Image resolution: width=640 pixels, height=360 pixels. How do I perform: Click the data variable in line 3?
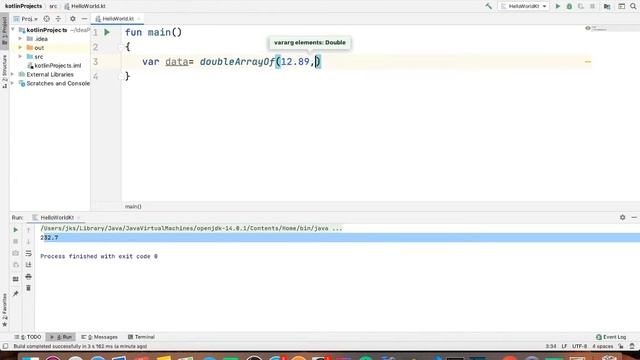pos(176,62)
